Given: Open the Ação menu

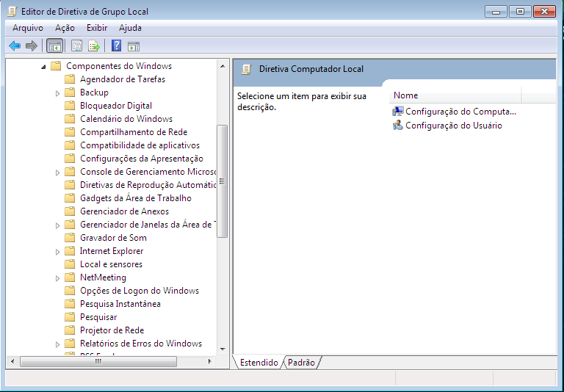Looking at the screenshot, I should point(65,28).
